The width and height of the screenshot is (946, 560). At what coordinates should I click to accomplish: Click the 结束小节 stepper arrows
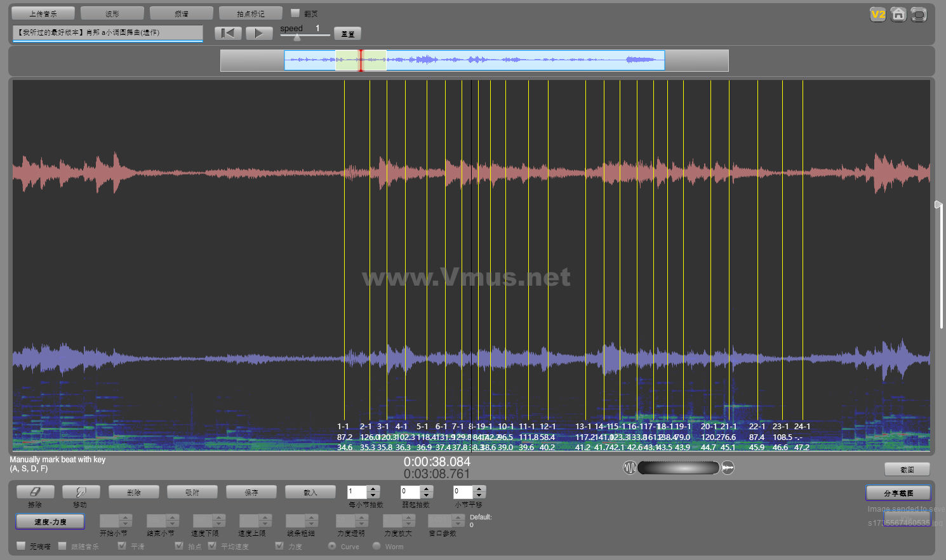(x=172, y=521)
